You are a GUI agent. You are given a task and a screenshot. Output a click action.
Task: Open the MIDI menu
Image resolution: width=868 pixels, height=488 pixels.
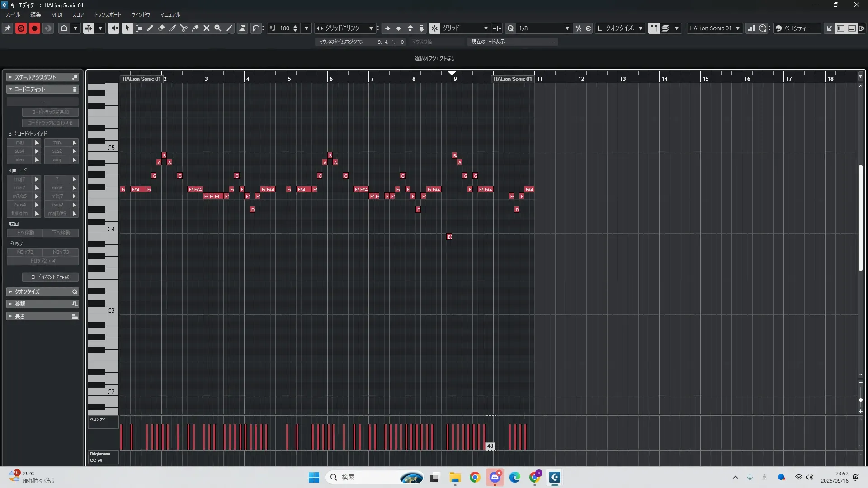[57, 14]
